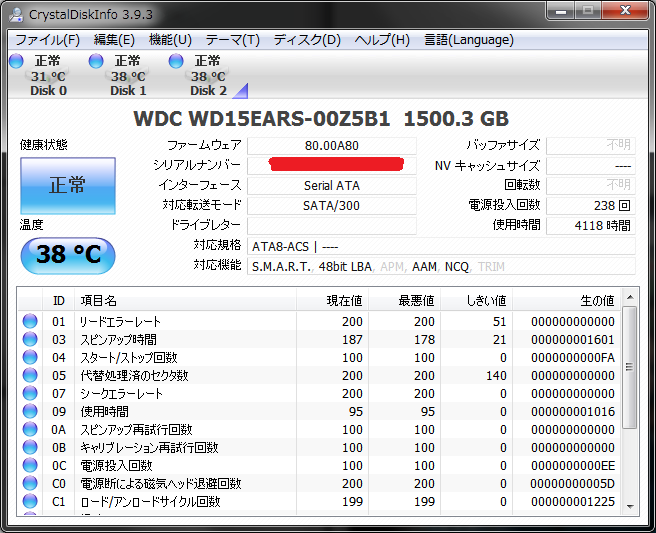Image resolution: width=656 pixels, height=533 pixels.
Task: Click status orb for ID 0C power cycle count
Action: (30, 465)
